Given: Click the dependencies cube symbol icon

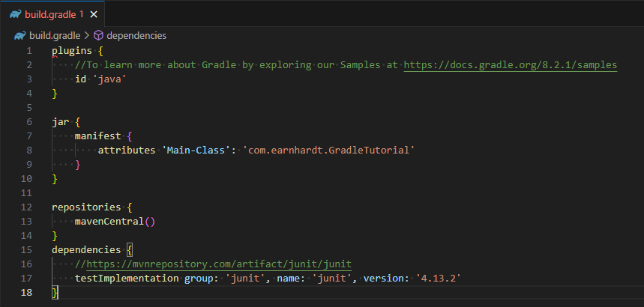Looking at the screenshot, I should tap(98, 36).
